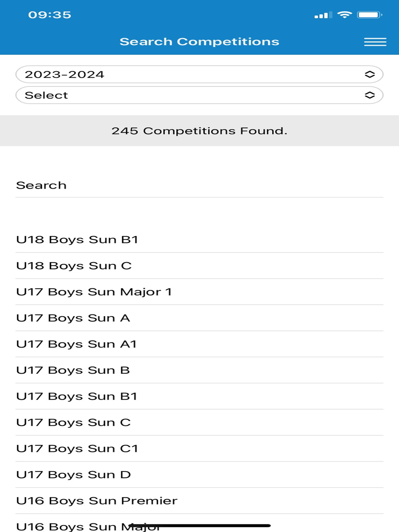399x532 pixels.
Task: Select U18 Boys Sun C competition
Action: pyautogui.click(x=74, y=266)
